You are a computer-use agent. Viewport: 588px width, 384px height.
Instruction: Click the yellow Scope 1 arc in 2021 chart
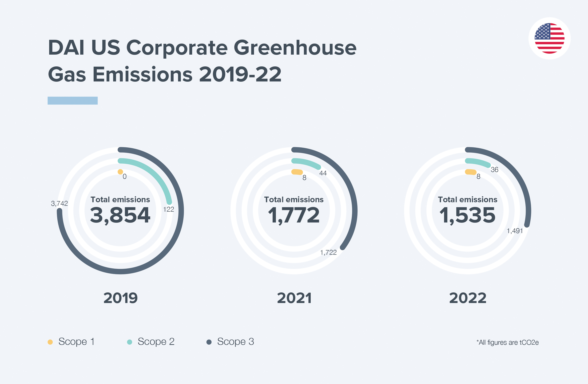[x=297, y=172]
